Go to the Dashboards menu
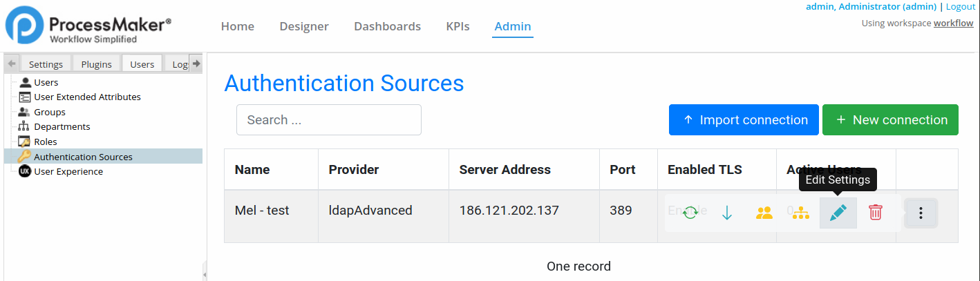 coord(387,26)
